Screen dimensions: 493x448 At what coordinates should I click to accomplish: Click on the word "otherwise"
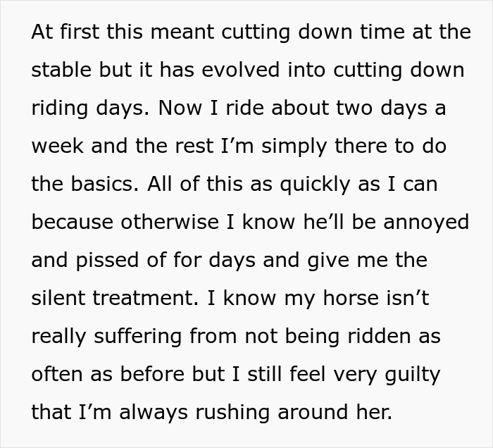click(x=170, y=223)
